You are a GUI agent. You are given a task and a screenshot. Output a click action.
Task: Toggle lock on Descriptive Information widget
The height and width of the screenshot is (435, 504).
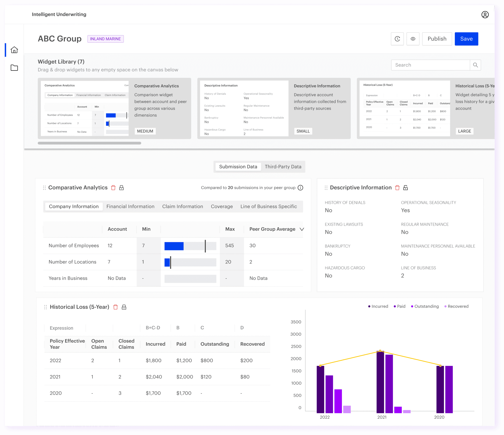click(x=406, y=188)
